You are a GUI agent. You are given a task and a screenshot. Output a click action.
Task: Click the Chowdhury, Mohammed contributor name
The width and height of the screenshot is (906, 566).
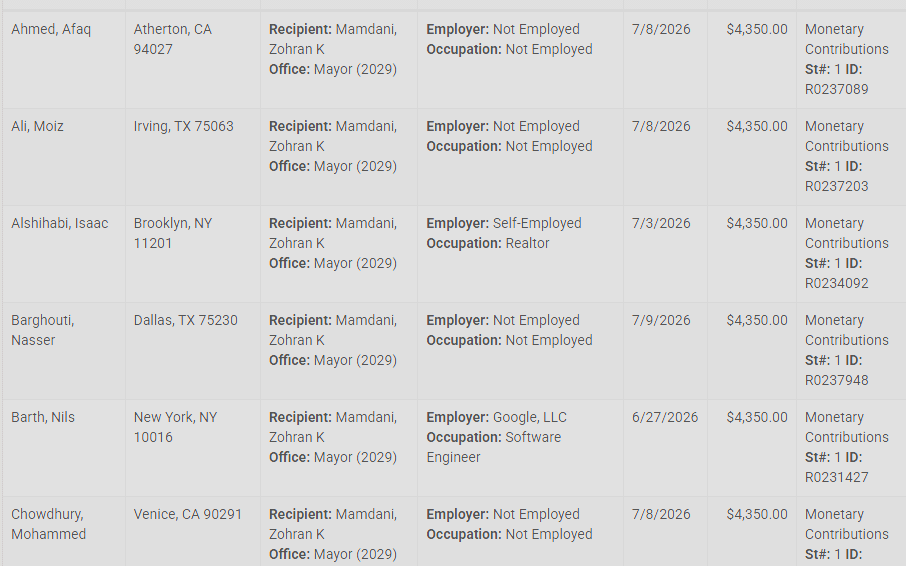tap(49, 524)
